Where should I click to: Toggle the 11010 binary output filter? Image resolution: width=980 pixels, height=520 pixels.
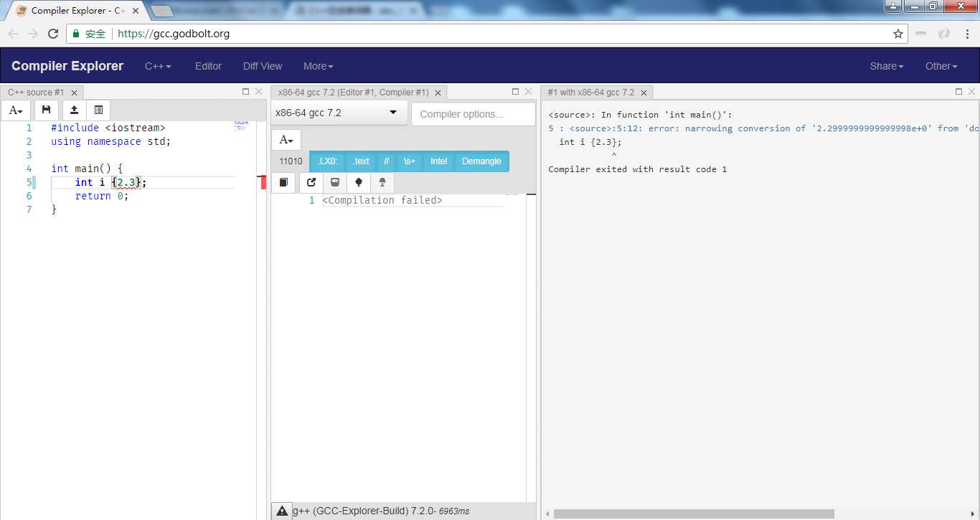pos(291,161)
